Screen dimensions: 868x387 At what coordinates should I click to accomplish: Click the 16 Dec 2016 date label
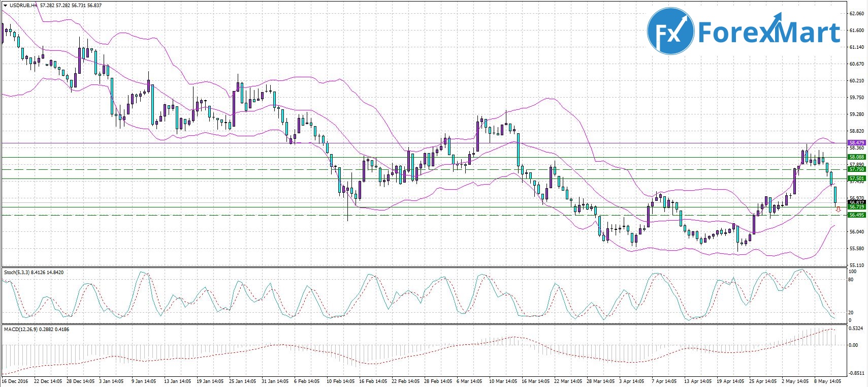point(15,381)
